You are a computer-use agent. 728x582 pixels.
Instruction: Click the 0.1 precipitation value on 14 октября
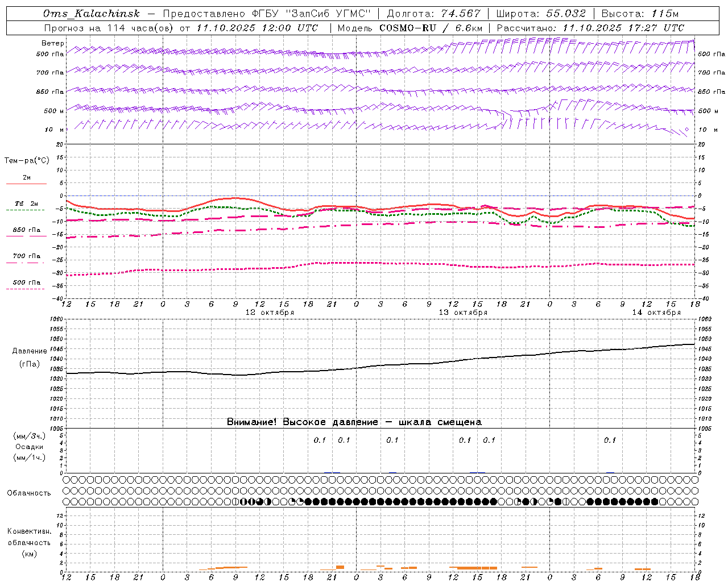pos(610,440)
